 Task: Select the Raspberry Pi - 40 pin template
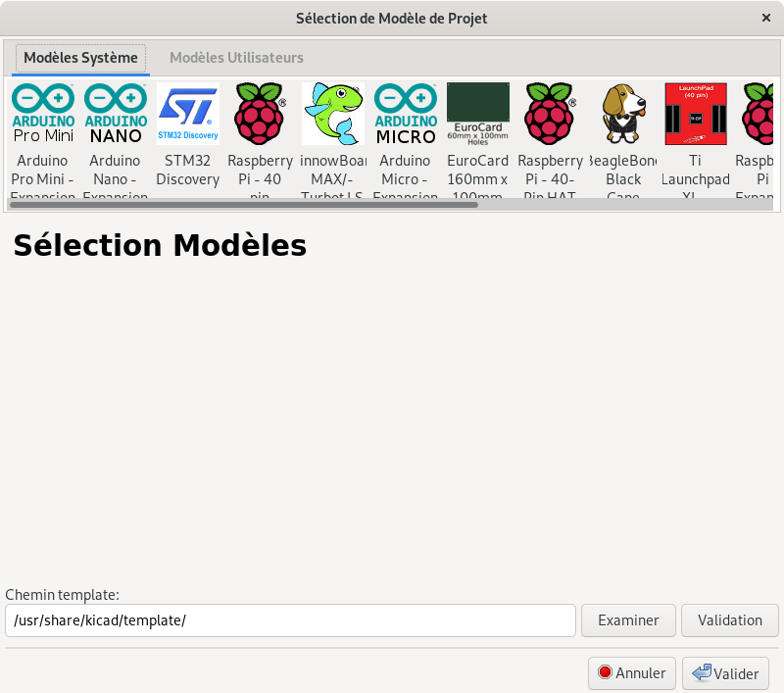coord(260,114)
